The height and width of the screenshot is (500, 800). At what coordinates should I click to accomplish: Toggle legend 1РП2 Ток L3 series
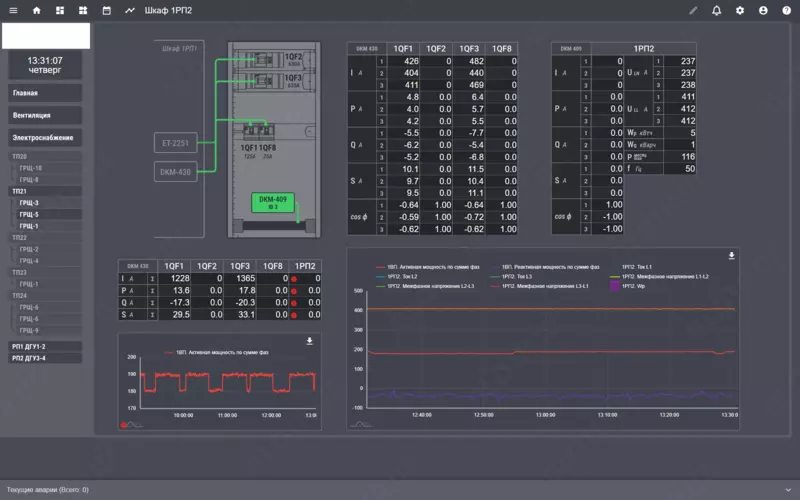pyautogui.click(x=511, y=277)
